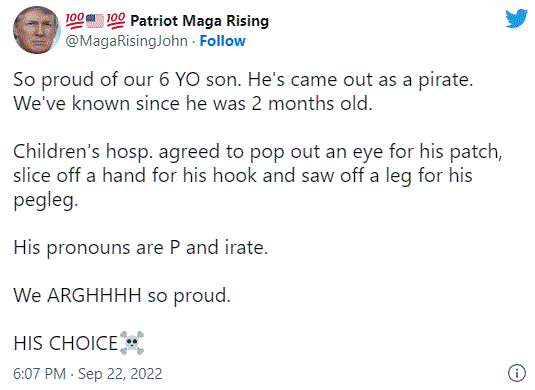Viewport: 535px width, 390px height.
Task: Click the 6:07 PM timestamp
Action: [40, 374]
